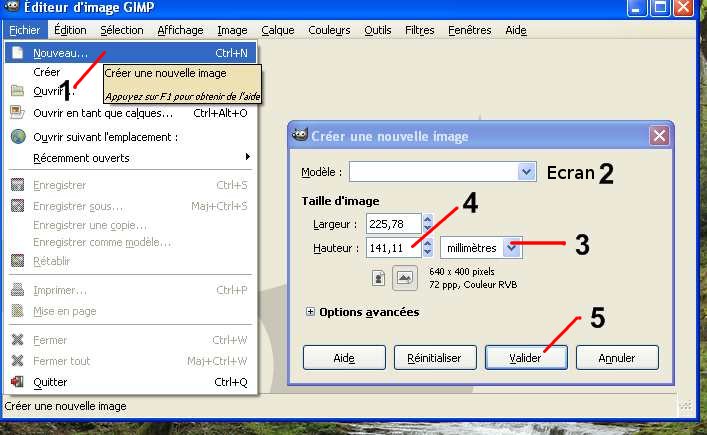The height and width of the screenshot is (435, 707).
Task: Click the globe icon for Ouvrir suivant l'emplacement
Action: (x=18, y=136)
